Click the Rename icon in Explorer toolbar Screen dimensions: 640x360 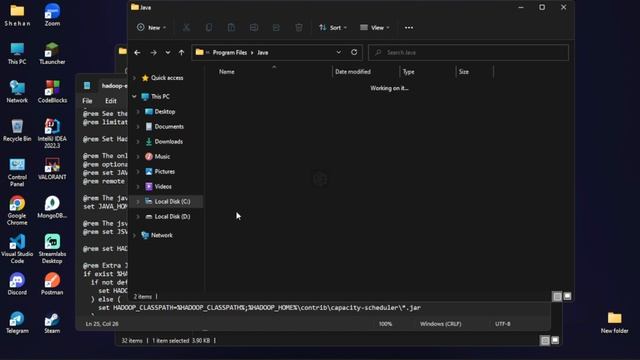pyautogui.click(x=253, y=27)
